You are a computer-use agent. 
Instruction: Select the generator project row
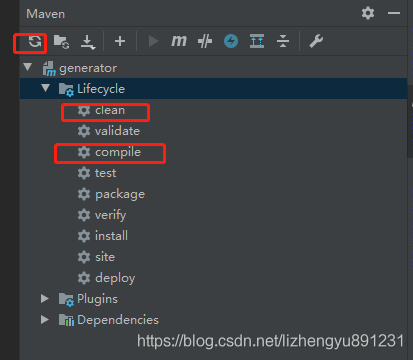tap(213, 68)
